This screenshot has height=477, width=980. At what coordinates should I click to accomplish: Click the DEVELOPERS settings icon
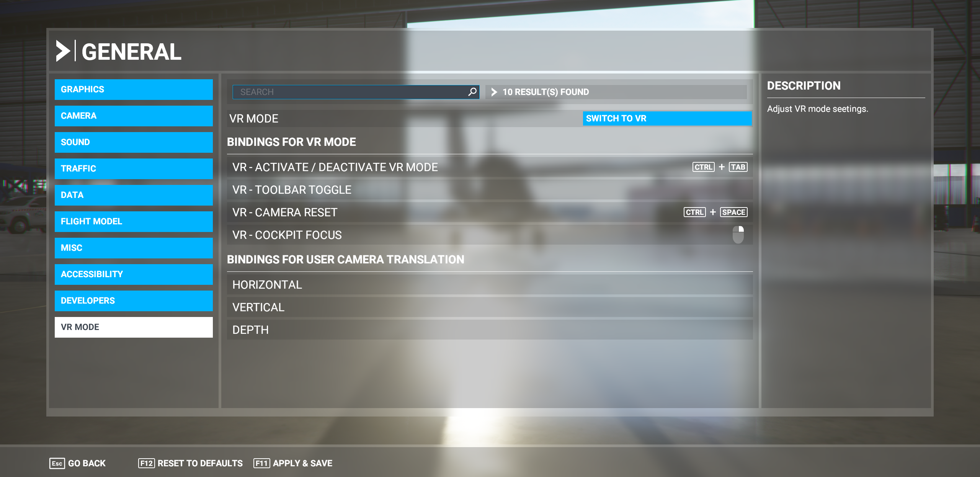[133, 301]
